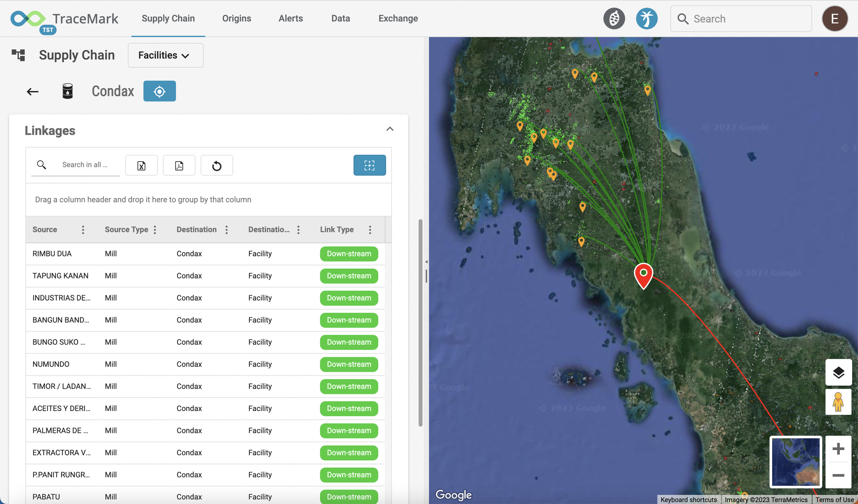The image size is (858, 504).
Task: Click the left panel vertical scrollbar
Action: pyautogui.click(x=420, y=323)
